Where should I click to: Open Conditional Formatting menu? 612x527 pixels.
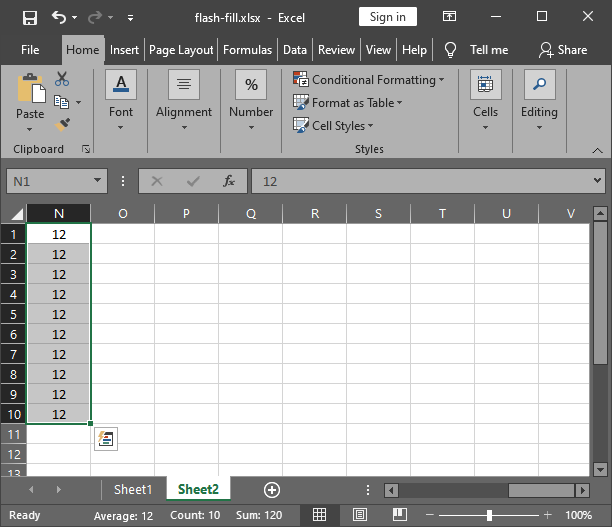(369, 80)
